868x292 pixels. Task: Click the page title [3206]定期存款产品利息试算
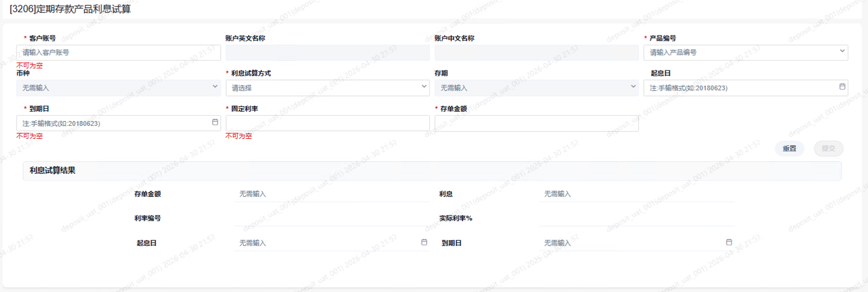pos(70,9)
